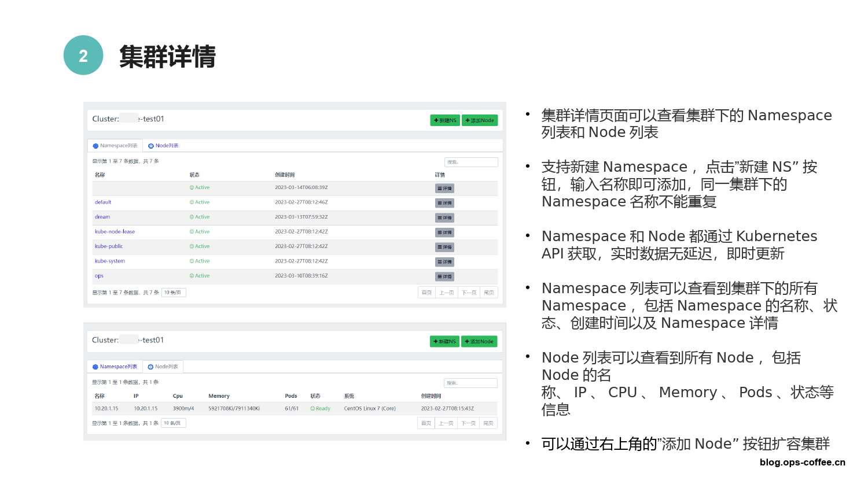Switch to Namespace列表 tab above the node table
The image size is (868, 488).
point(115,367)
